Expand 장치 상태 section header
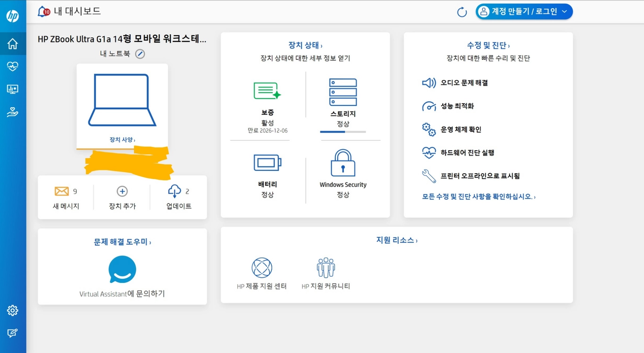Screen dimensions: 644x353 [x=305, y=45]
